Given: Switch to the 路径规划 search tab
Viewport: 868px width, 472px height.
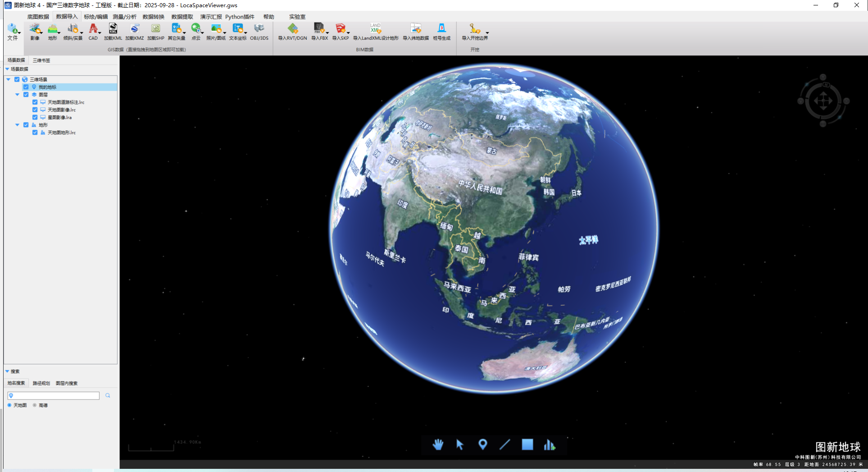Looking at the screenshot, I should click(x=41, y=383).
